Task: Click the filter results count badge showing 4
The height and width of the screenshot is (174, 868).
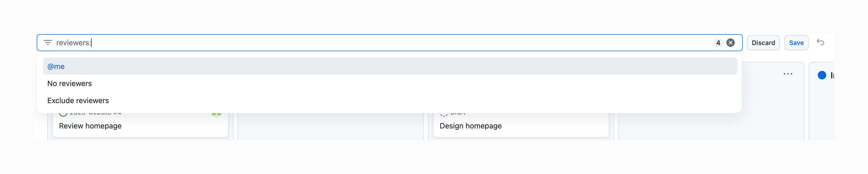Action: point(718,43)
